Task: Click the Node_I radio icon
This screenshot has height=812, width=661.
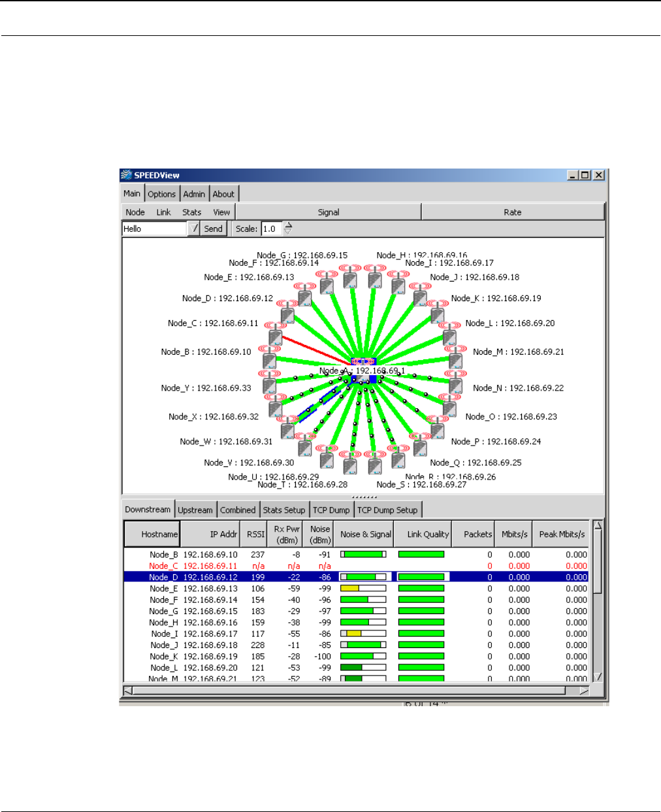Action: [398, 283]
